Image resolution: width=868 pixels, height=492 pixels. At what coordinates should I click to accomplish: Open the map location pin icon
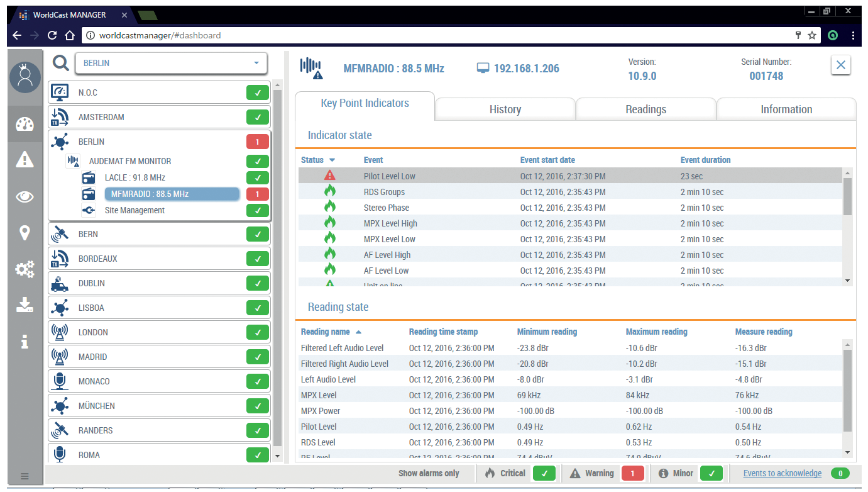coord(25,233)
